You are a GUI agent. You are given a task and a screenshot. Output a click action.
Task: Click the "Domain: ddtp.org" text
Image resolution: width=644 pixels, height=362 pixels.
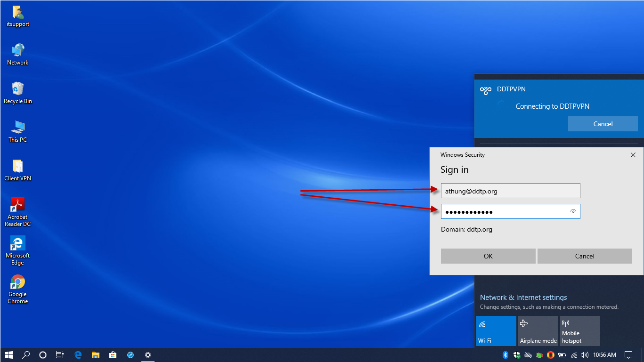[466, 230]
